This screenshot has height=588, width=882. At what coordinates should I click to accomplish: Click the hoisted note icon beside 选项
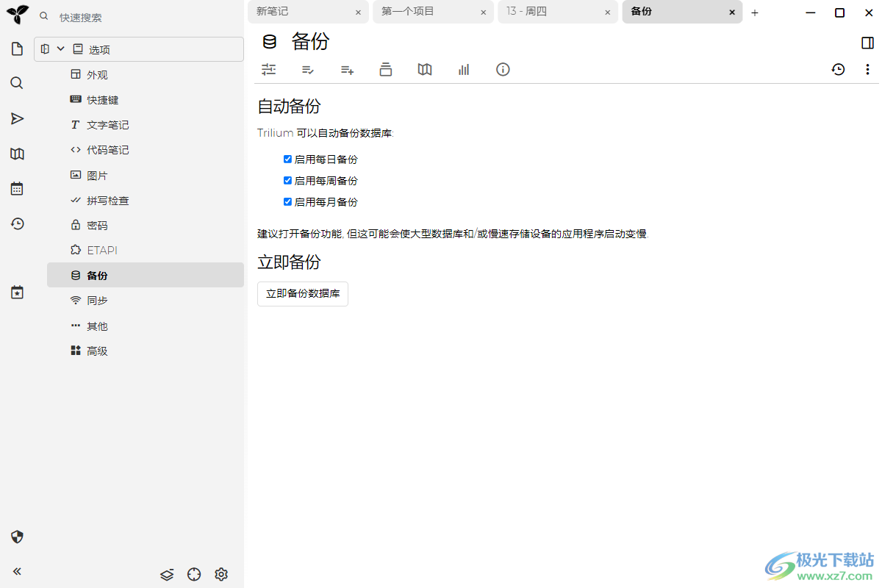click(x=46, y=49)
